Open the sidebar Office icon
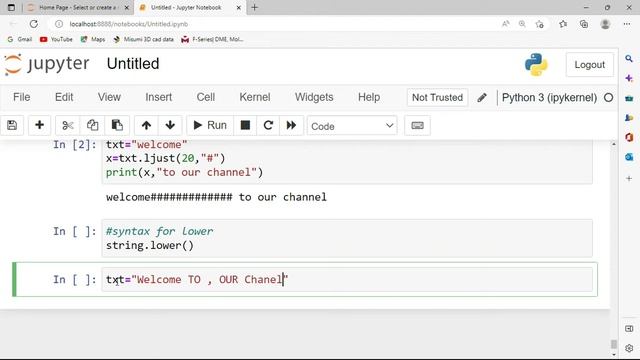 coord(629,138)
